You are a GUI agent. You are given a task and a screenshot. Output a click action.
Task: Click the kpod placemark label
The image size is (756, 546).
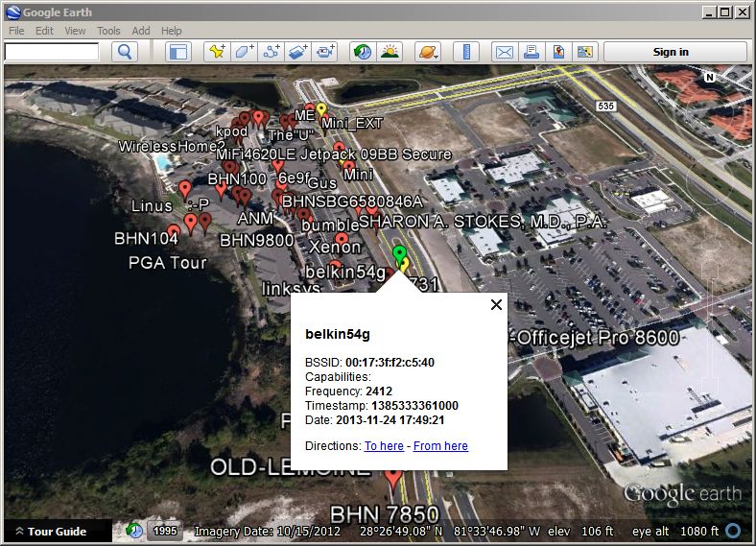[x=231, y=131]
